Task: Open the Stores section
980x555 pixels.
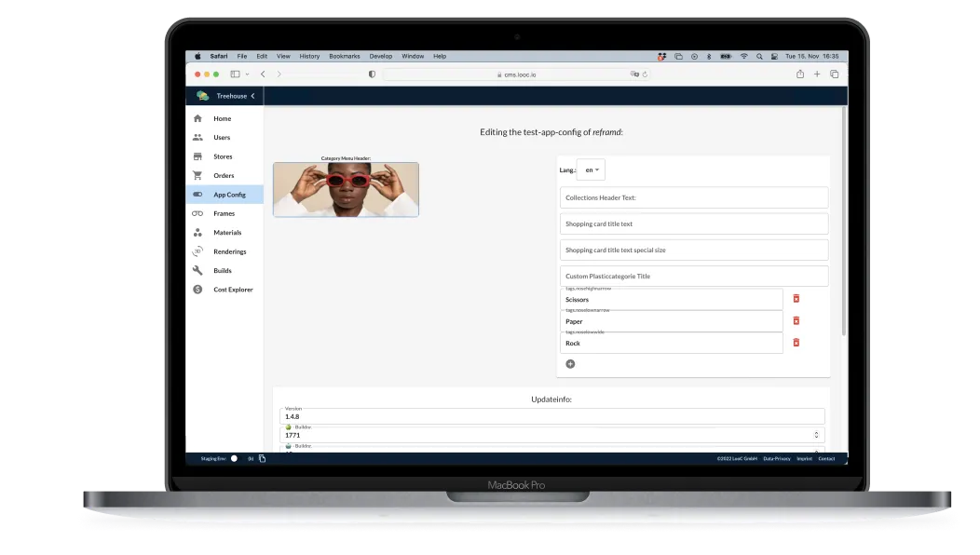Action: tap(223, 156)
